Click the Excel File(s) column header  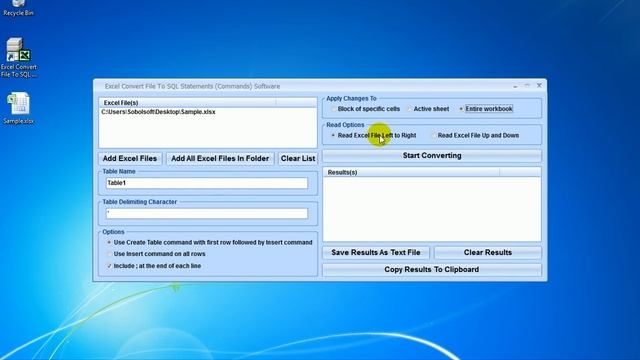pos(187,103)
